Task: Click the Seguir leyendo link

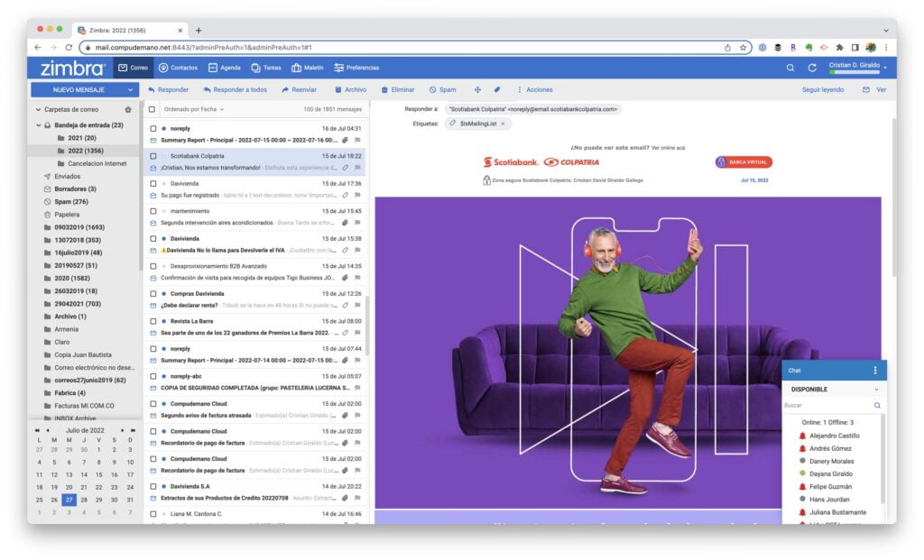Action: click(x=822, y=89)
